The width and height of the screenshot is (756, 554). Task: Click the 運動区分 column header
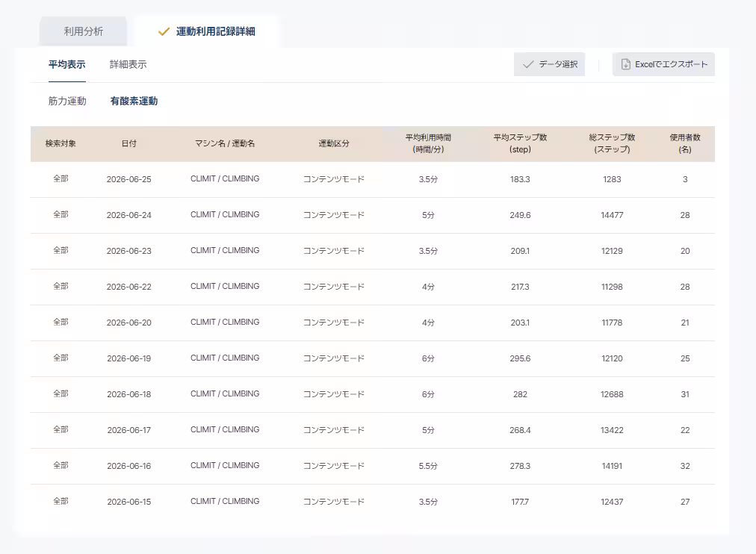click(334, 143)
